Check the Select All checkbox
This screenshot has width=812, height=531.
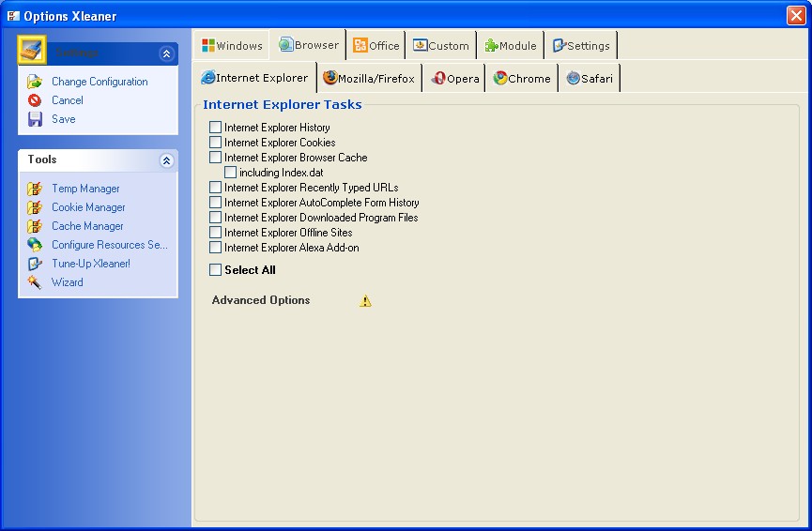(x=215, y=269)
